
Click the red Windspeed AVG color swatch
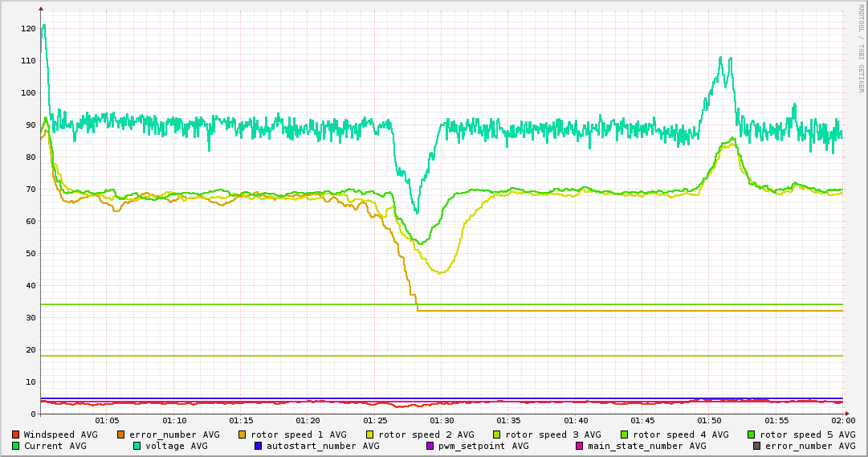pyautogui.click(x=16, y=435)
